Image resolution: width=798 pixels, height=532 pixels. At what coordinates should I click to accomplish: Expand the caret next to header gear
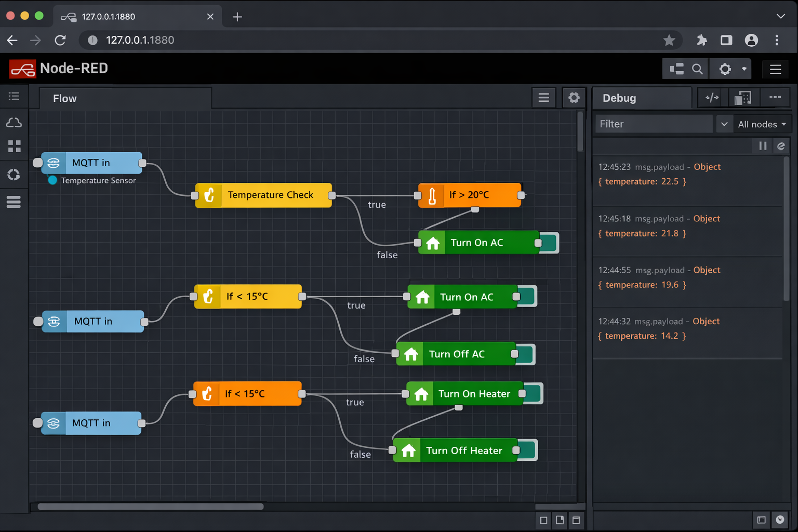744,69
